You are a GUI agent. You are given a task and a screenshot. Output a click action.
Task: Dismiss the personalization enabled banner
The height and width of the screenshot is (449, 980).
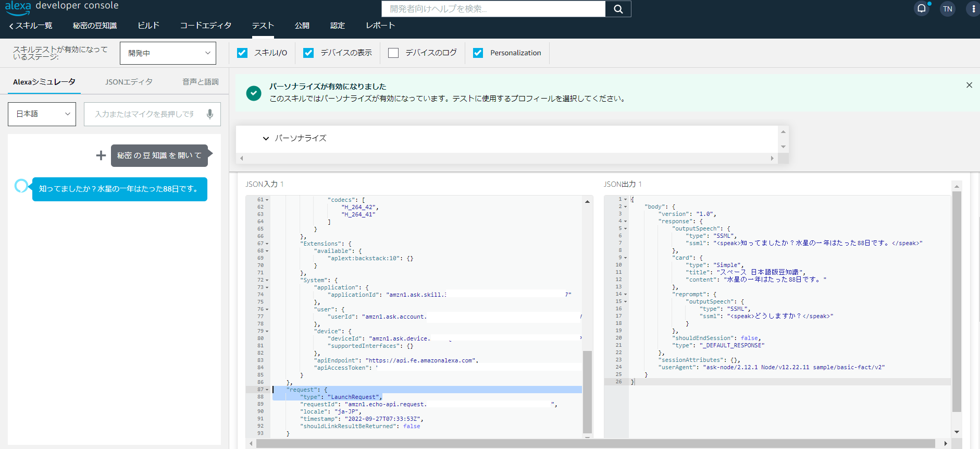pyautogui.click(x=969, y=85)
